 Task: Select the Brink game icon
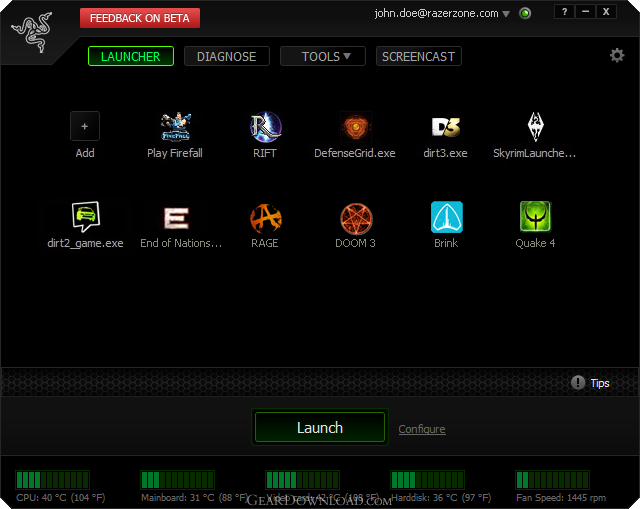pyautogui.click(x=447, y=217)
